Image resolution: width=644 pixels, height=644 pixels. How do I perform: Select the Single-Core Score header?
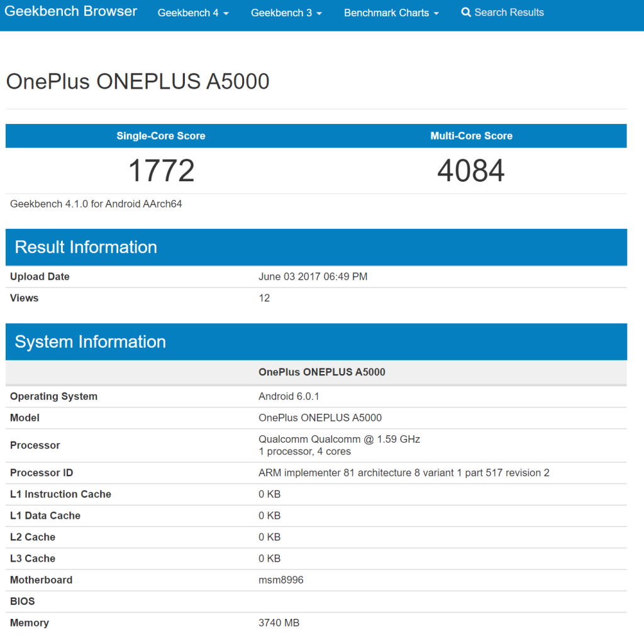160,135
